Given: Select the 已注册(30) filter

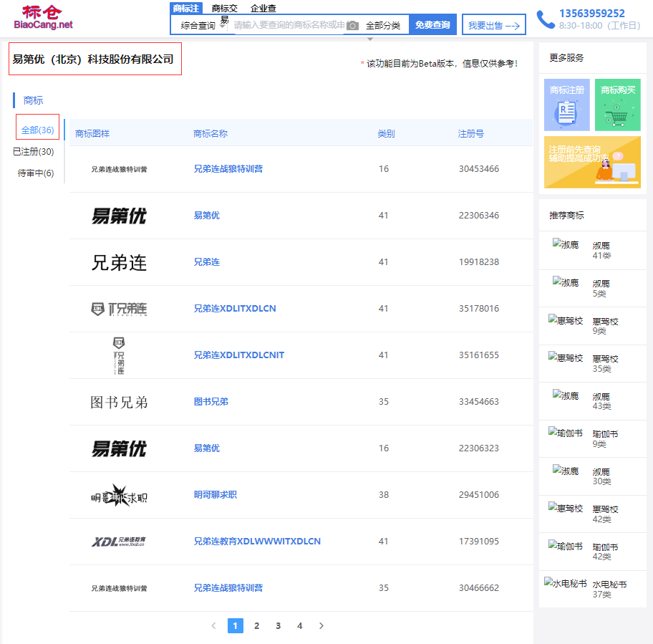Looking at the screenshot, I should (34, 152).
